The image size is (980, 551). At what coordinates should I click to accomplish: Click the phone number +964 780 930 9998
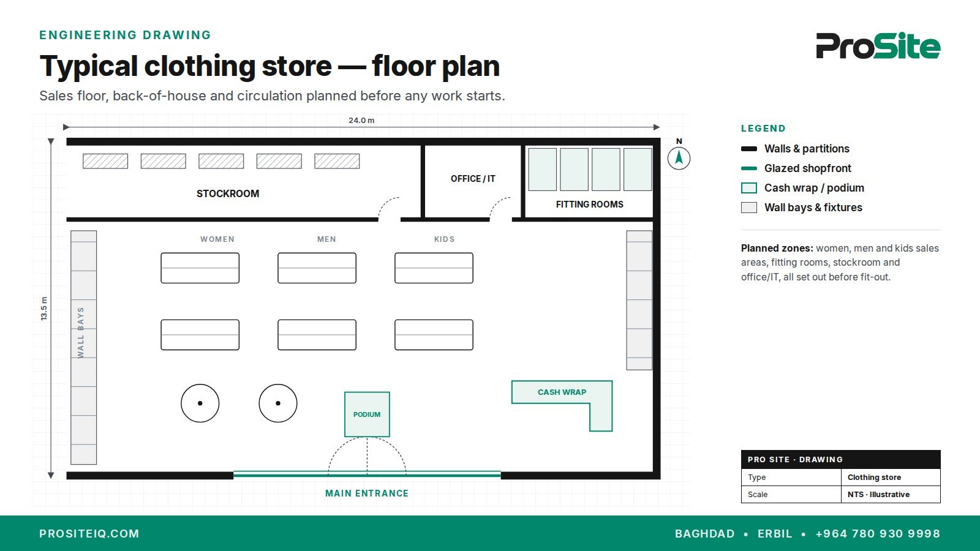878,534
